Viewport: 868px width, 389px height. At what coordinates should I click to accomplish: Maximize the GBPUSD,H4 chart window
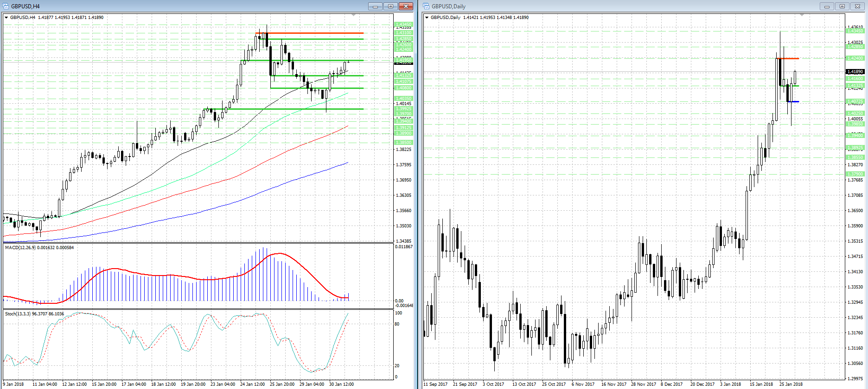pyautogui.click(x=390, y=6)
